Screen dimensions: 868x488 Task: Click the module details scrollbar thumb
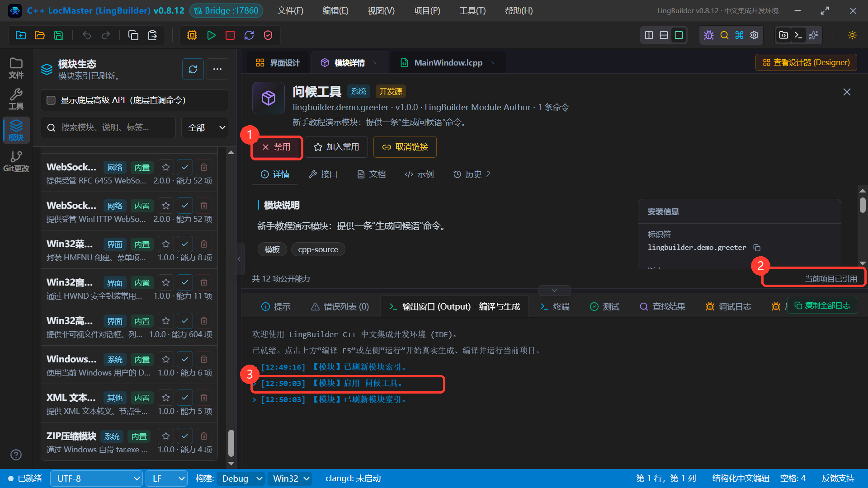863,205
